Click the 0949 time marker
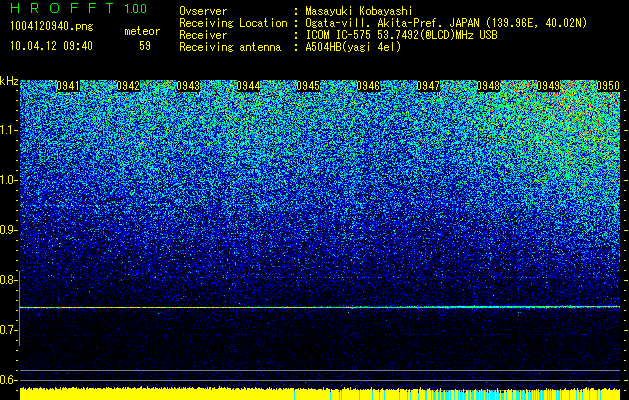The image size is (629, 400). 548,86
